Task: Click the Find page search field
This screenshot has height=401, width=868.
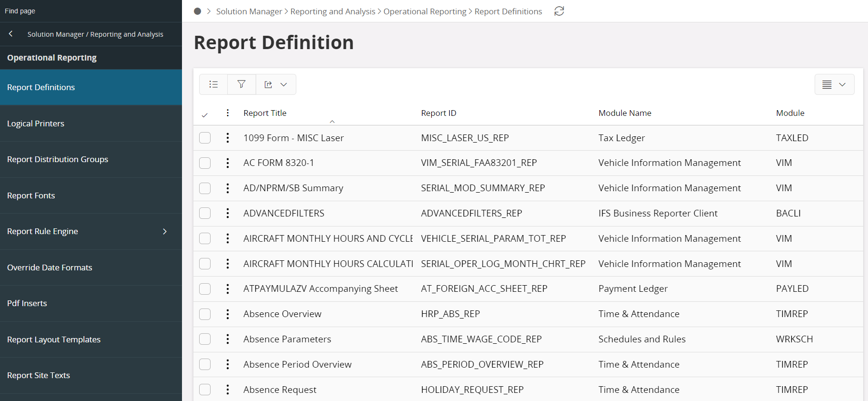Action: pos(91,11)
